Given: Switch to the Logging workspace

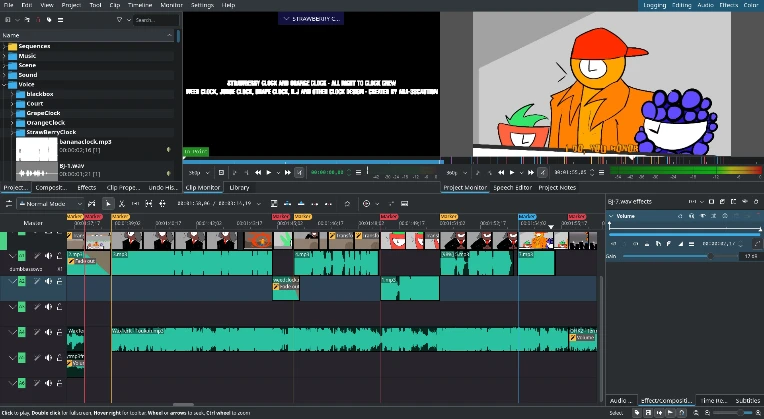Looking at the screenshot, I should 654,5.
